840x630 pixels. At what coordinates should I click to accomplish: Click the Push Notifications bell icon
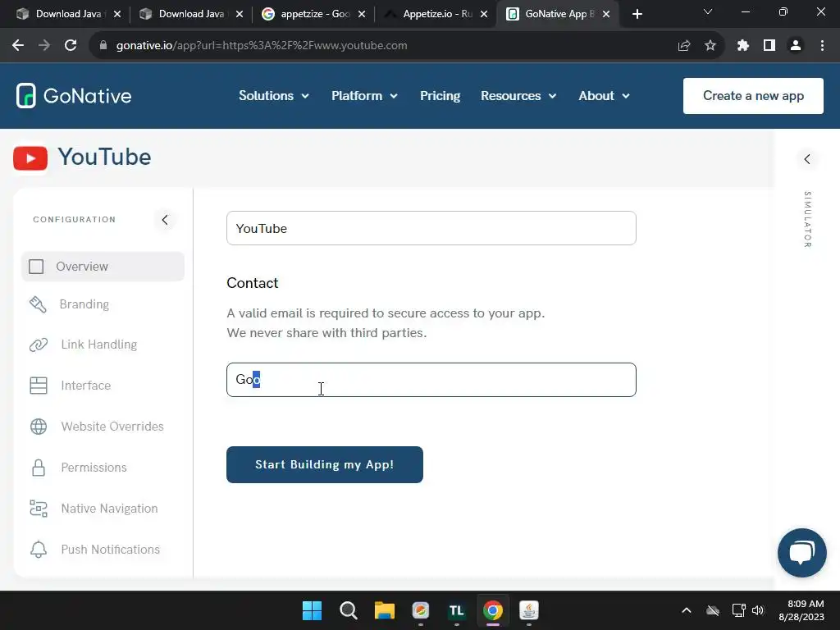pos(38,549)
